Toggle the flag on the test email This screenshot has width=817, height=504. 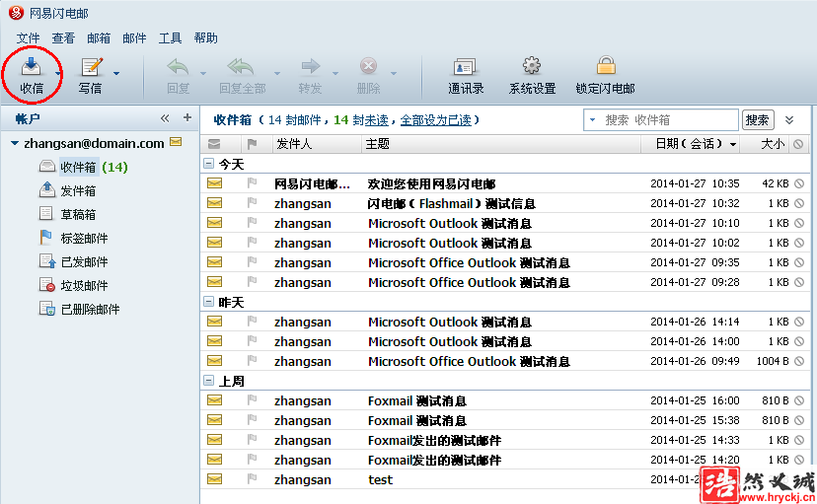(253, 479)
